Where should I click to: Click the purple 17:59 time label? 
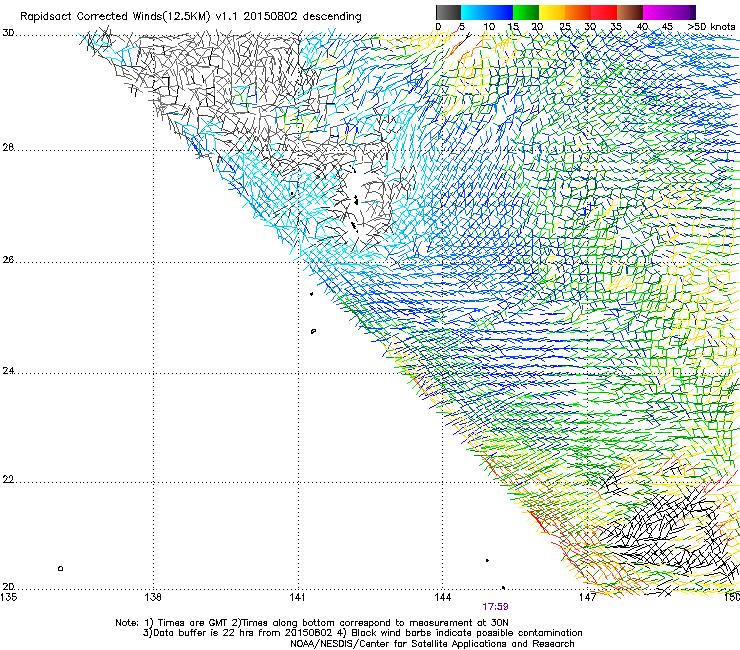click(495, 607)
